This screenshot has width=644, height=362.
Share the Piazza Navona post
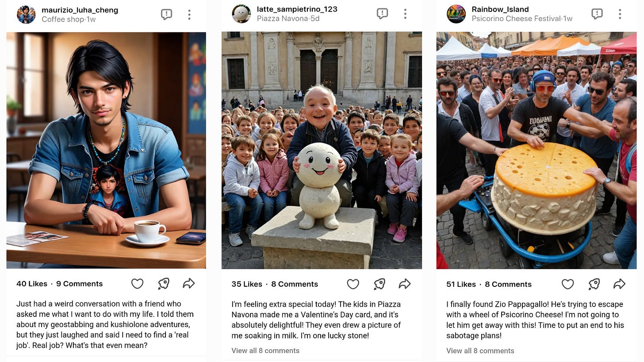405,284
